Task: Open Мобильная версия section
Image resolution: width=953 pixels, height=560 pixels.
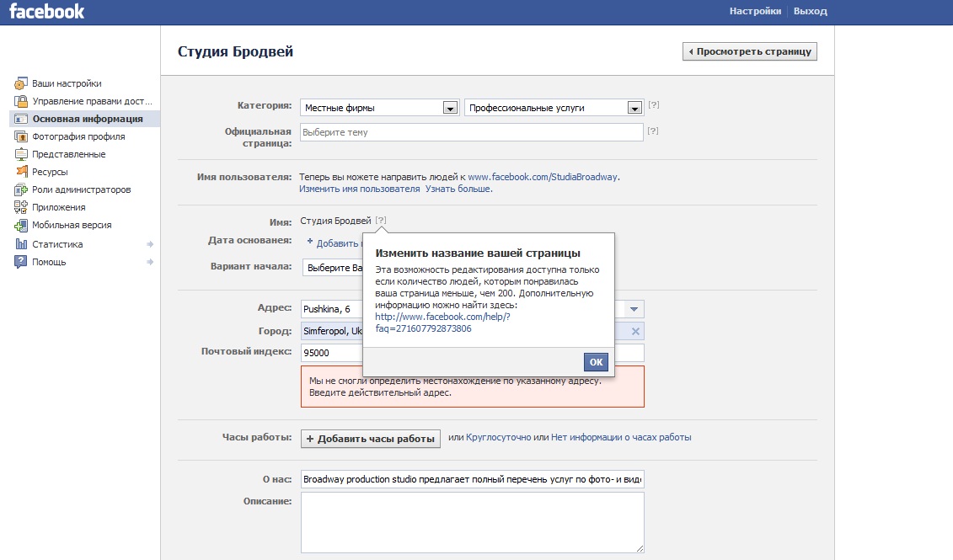Action: (x=72, y=225)
